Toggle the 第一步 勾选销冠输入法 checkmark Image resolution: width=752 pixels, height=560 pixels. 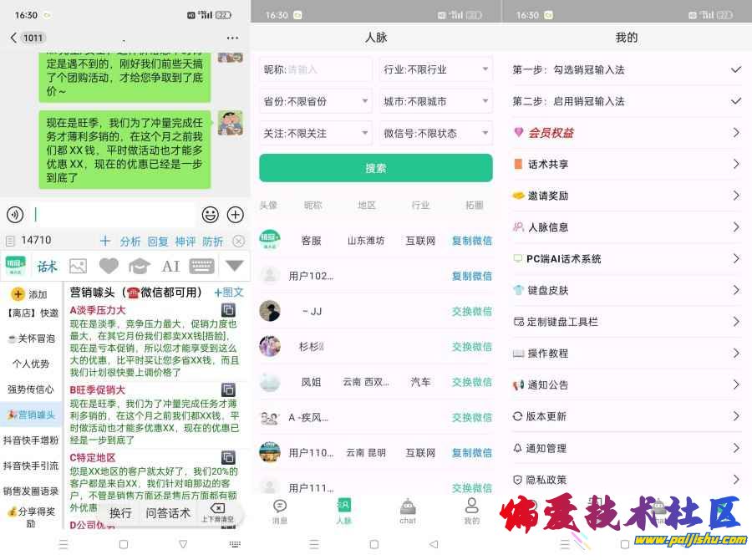[x=735, y=69]
